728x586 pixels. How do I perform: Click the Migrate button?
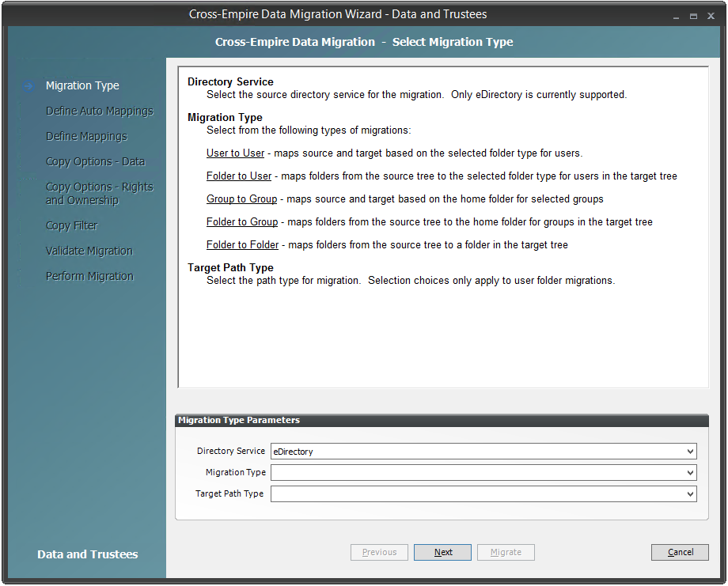tap(506, 552)
